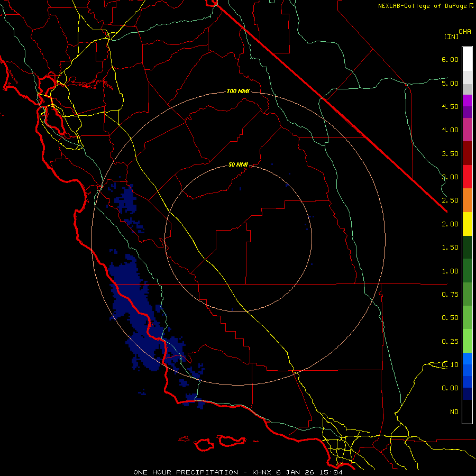
Task: Click the dark purple legend swatch
Action: tap(467, 112)
